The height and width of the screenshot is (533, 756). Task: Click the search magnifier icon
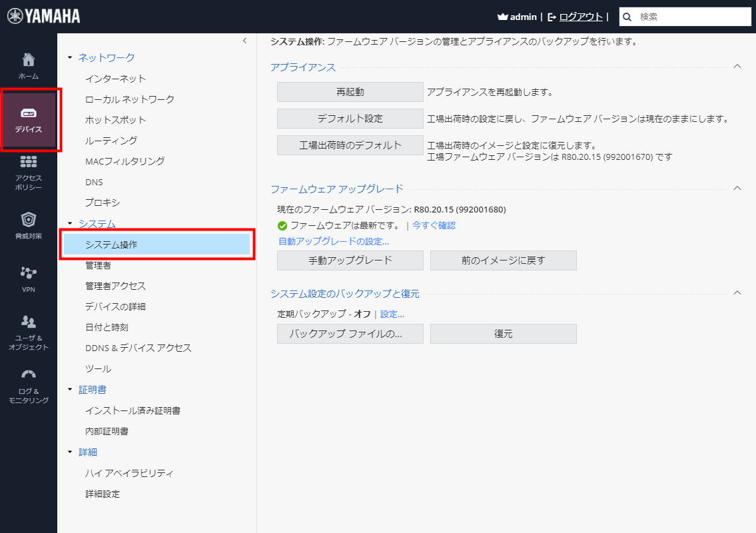tap(626, 16)
